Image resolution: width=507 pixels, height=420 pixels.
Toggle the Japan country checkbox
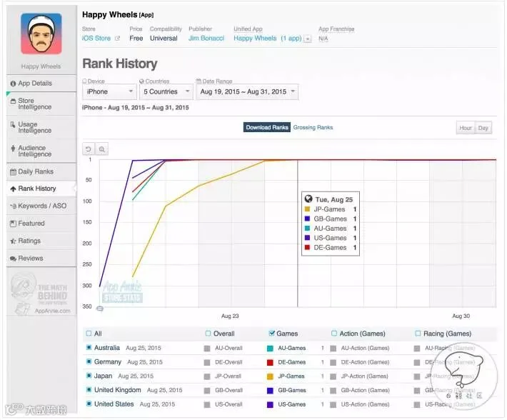click(x=89, y=376)
